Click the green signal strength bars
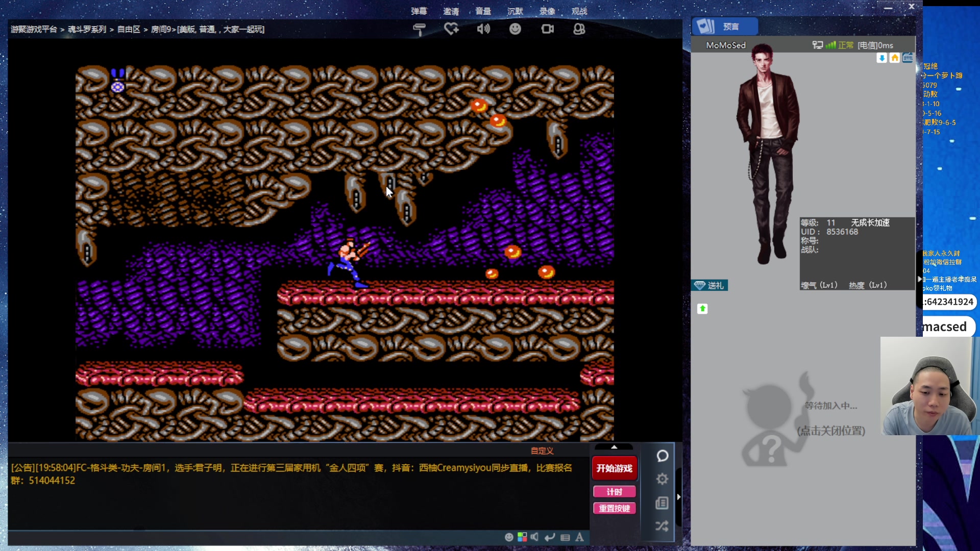The height and width of the screenshot is (551, 980). [830, 45]
